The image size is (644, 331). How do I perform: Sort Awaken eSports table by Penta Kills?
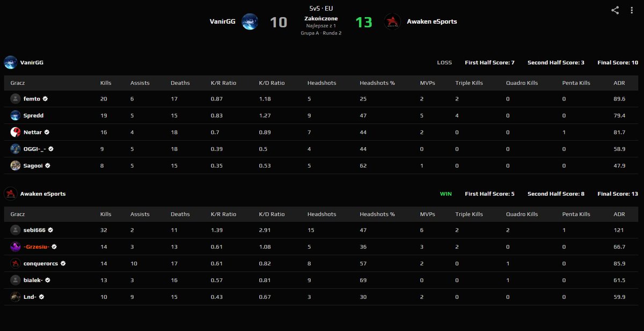point(576,214)
